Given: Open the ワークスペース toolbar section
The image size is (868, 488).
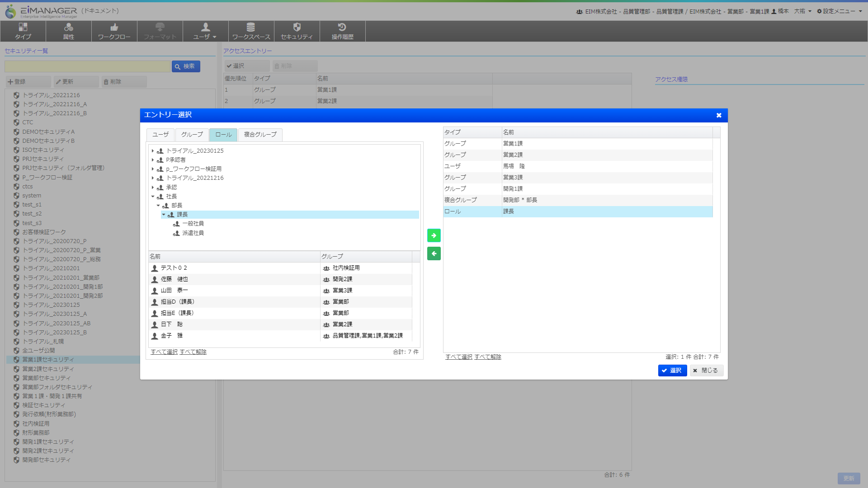Looking at the screenshot, I should (251, 31).
